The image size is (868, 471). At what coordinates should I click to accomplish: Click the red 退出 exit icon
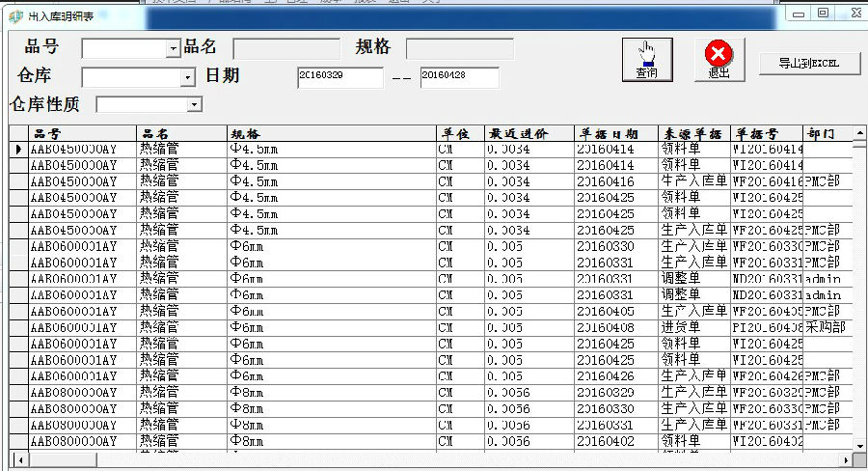(x=719, y=59)
